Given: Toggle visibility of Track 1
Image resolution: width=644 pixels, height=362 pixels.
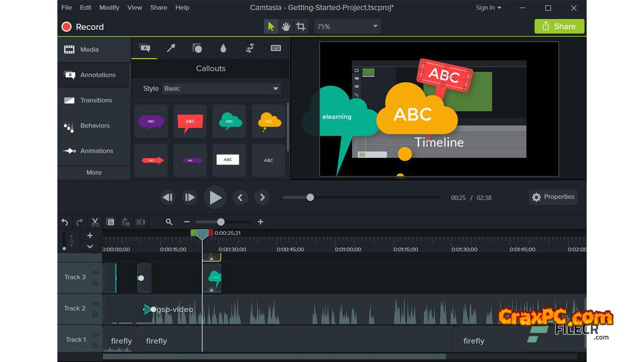Looking at the screenshot, I should [x=95, y=335].
